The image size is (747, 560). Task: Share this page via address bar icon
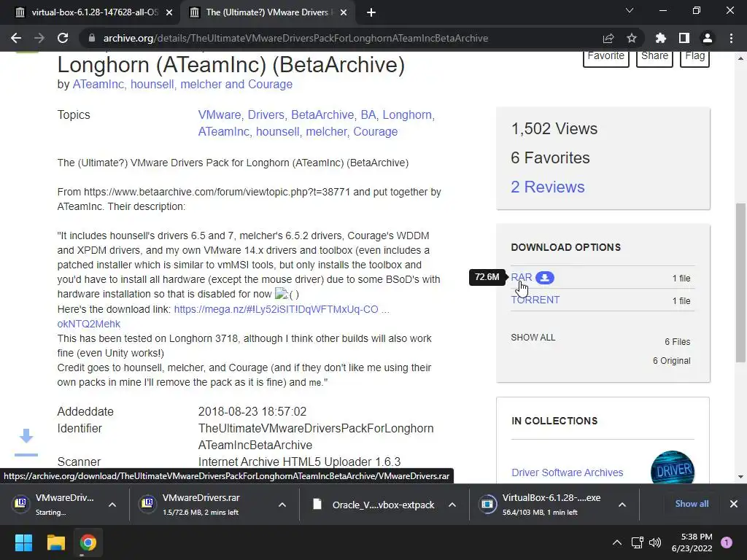(608, 38)
